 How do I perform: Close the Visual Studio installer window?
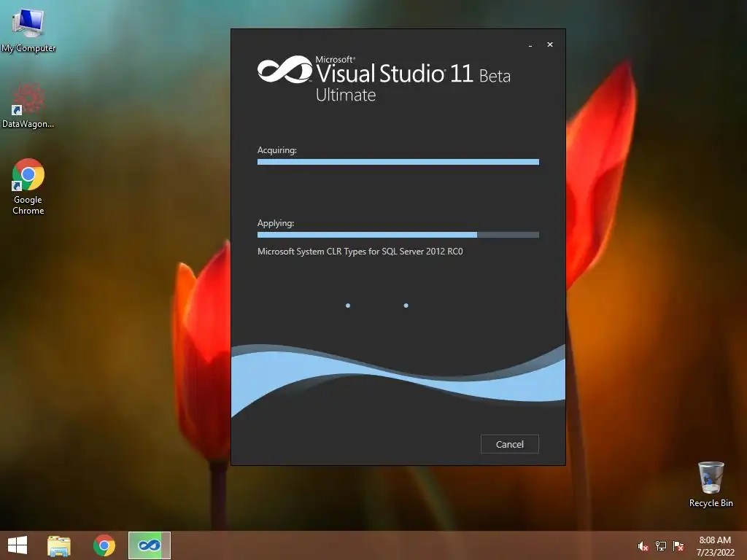(550, 44)
